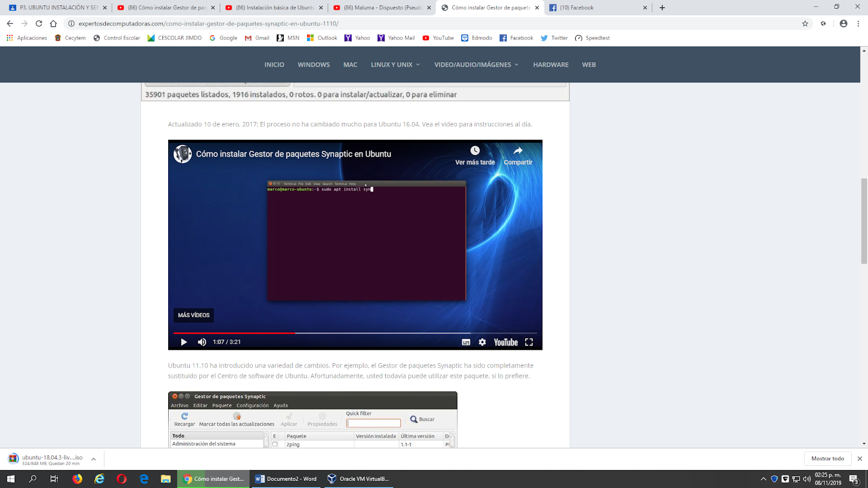Click the video channel avatar
This screenshot has width=868, height=488.
tap(183, 154)
